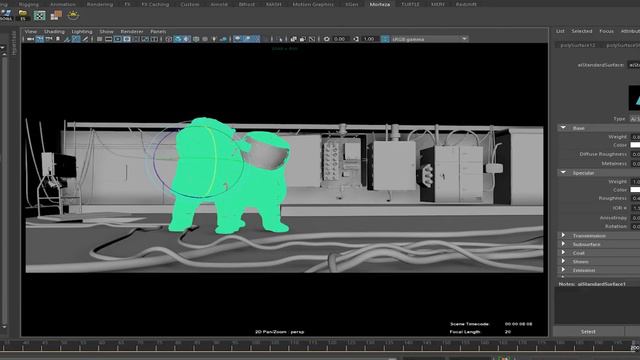Click the gamma reset icon
The width and height of the screenshot is (640, 360).
(356, 39)
